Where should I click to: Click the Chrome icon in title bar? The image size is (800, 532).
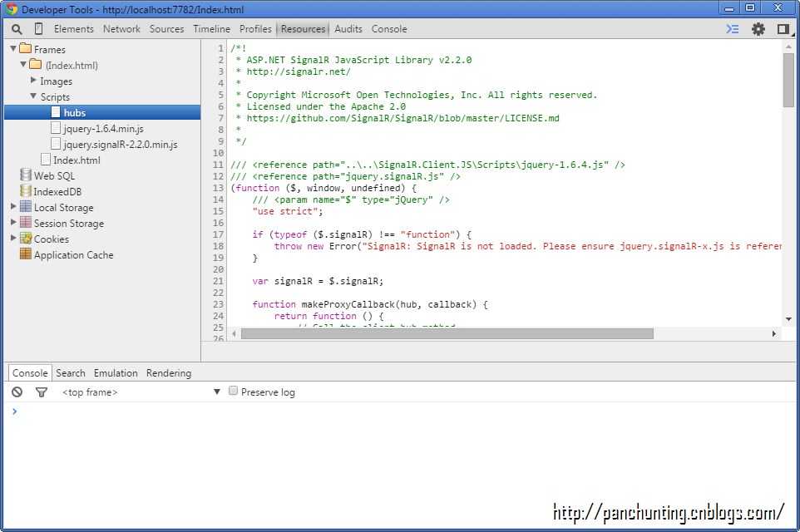[x=11, y=9]
